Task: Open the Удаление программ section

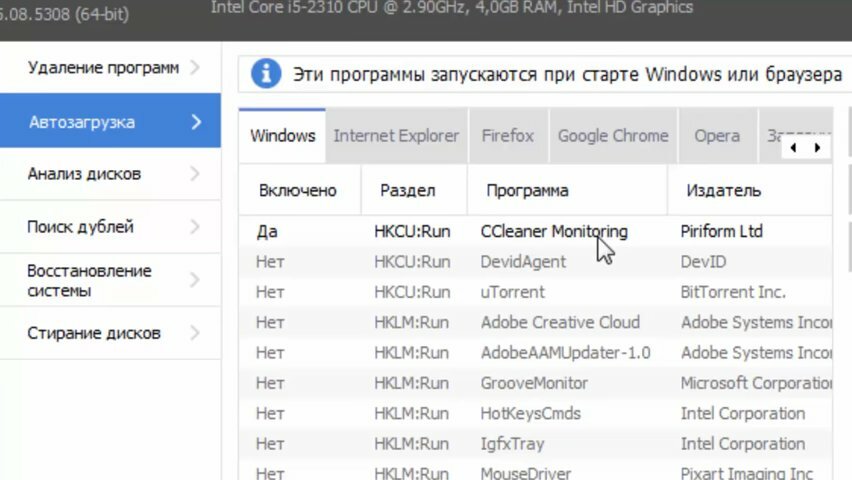Action: click(x=110, y=67)
